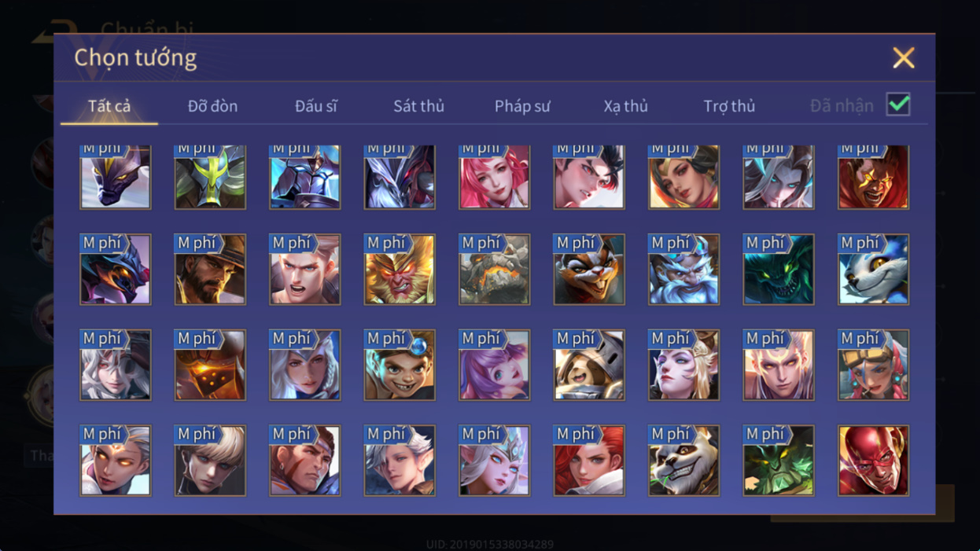The height and width of the screenshot is (551, 980).
Task: Filter heroes by Xạ thủ tab
Action: click(x=625, y=106)
